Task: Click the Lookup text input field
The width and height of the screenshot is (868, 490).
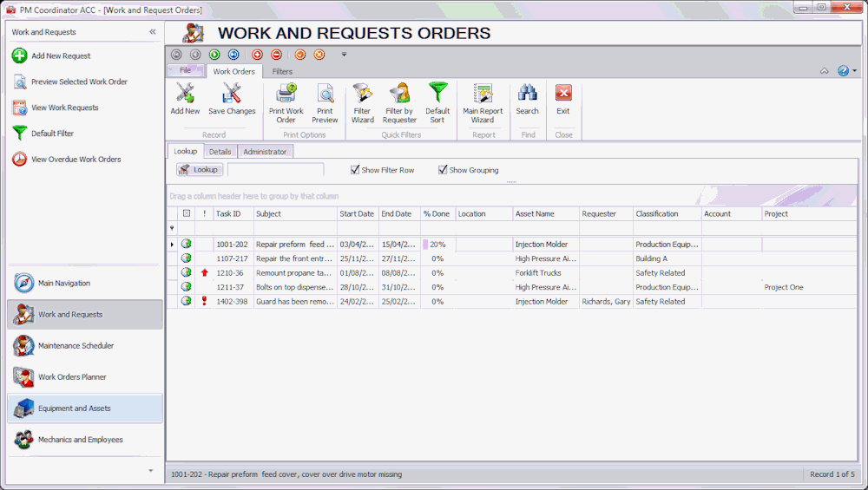Action: 275,170
